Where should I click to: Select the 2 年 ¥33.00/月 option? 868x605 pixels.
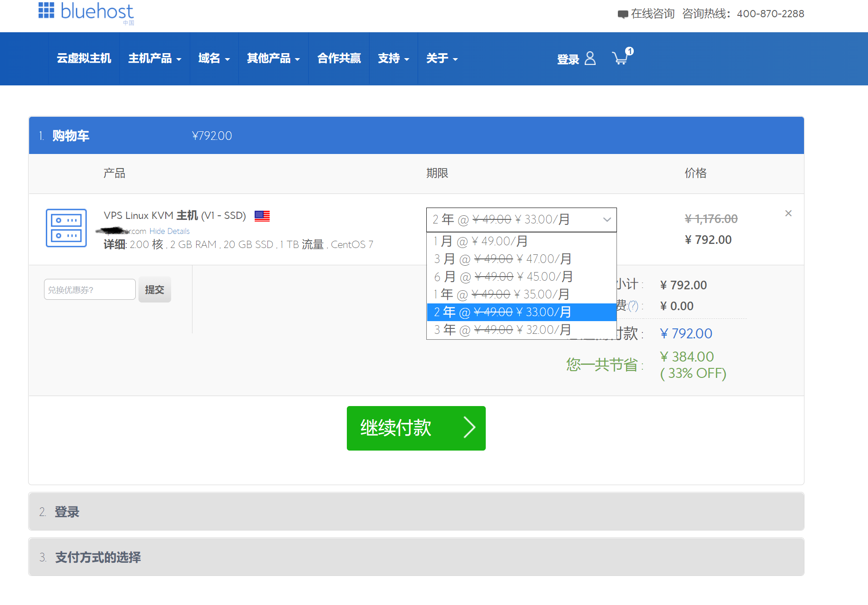pos(521,312)
